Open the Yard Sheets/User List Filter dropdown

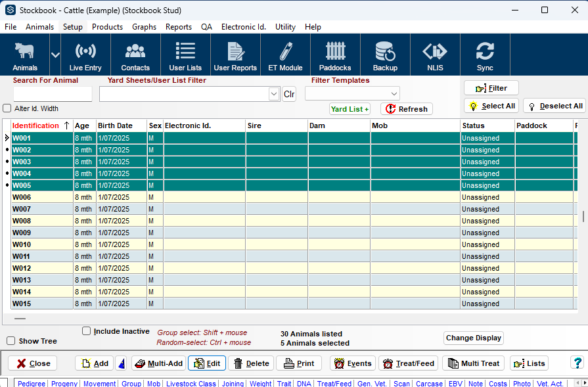[x=274, y=94]
